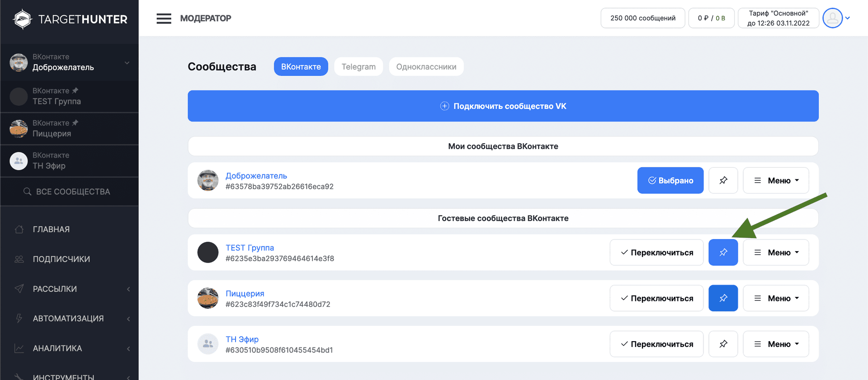Toggle pin for the Доброжелатель community
Screen dimensions: 868x380
pyautogui.click(x=723, y=181)
